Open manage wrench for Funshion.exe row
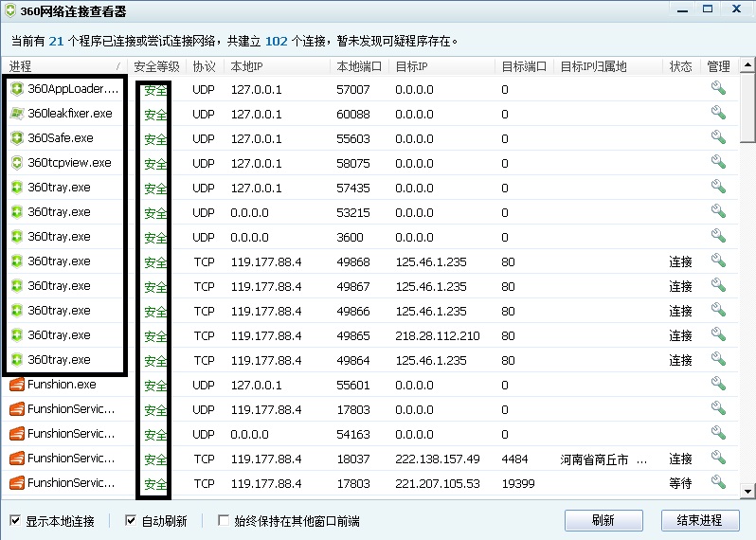This screenshot has height=540, width=756. coord(718,384)
